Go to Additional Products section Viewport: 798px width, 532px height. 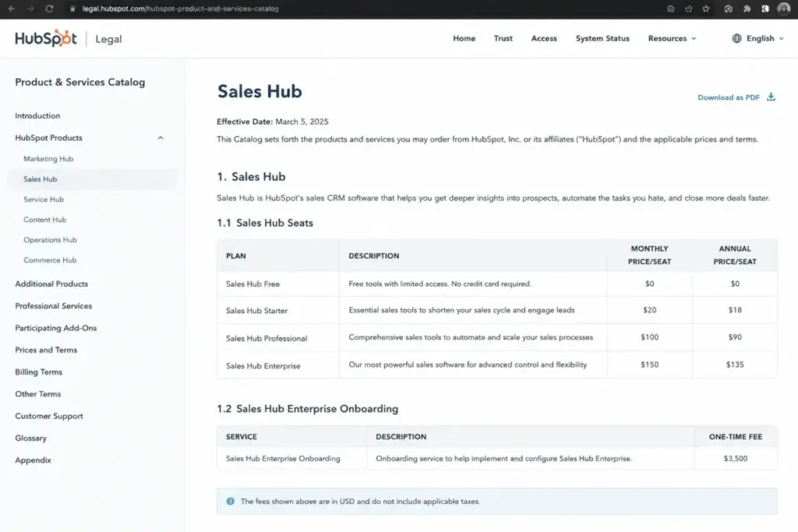coord(51,284)
